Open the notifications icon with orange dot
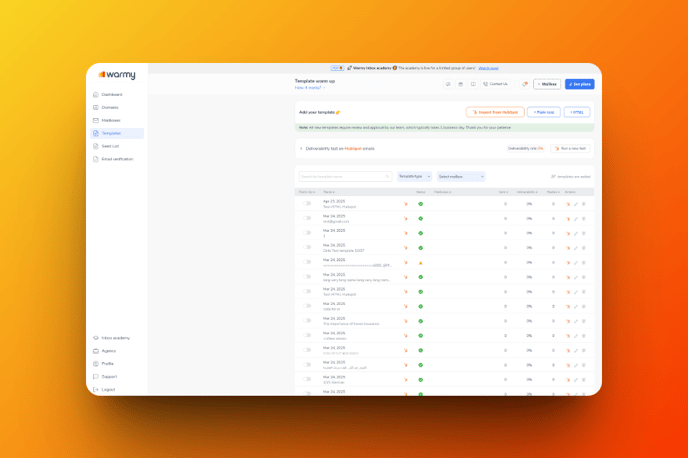The width and height of the screenshot is (688, 458). (x=524, y=84)
